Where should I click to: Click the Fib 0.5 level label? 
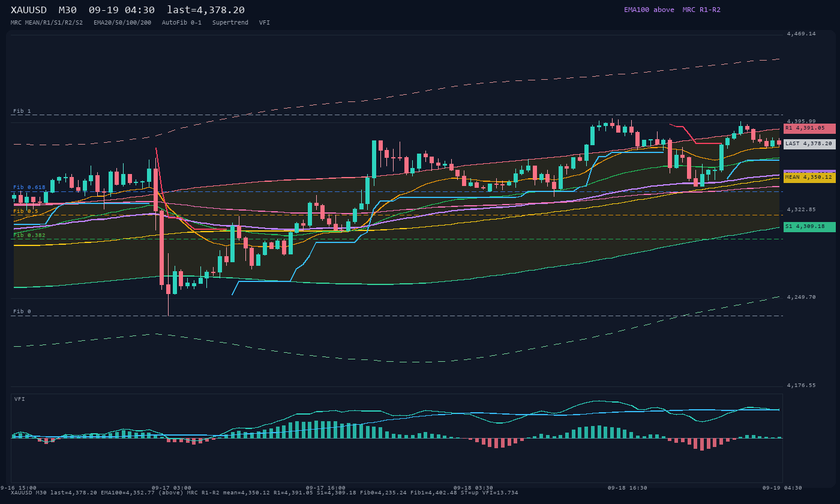[x=26, y=211]
